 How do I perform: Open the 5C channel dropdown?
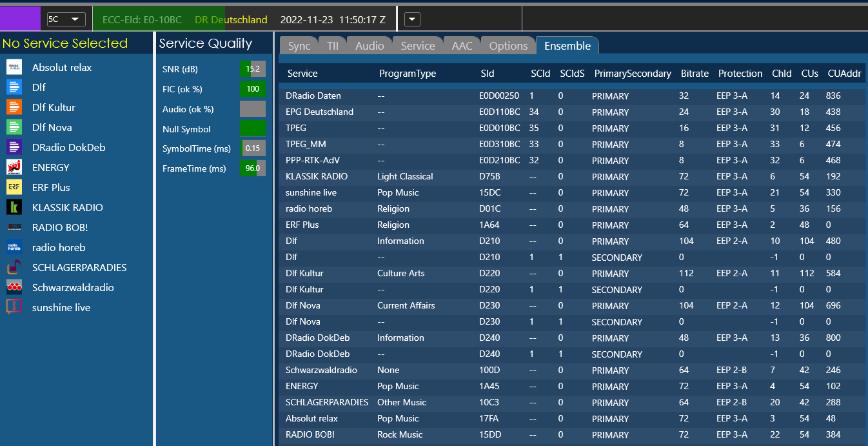click(66, 19)
